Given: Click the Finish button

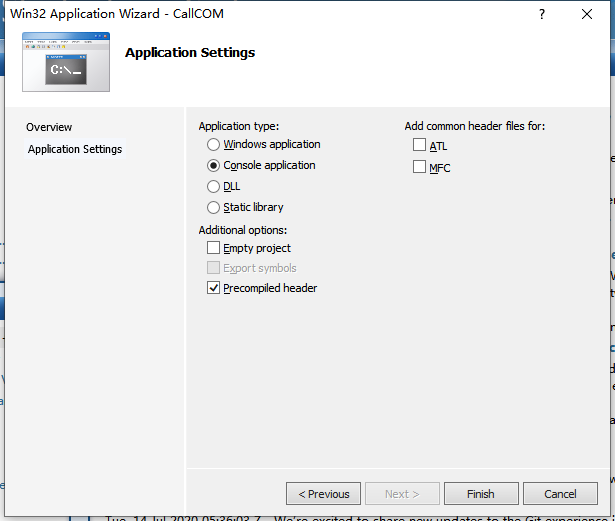Looking at the screenshot, I should click(x=481, y=494).
